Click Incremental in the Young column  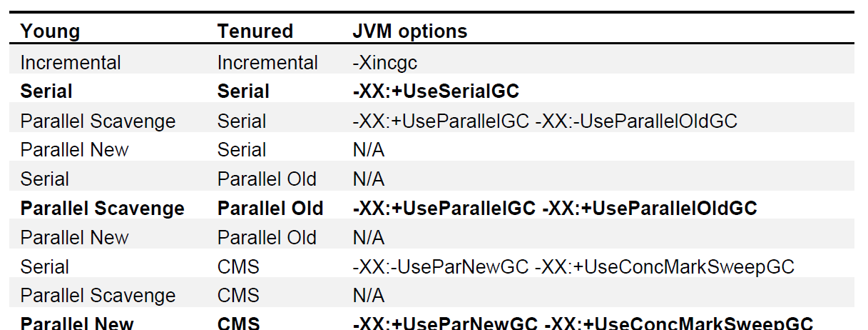71,62
